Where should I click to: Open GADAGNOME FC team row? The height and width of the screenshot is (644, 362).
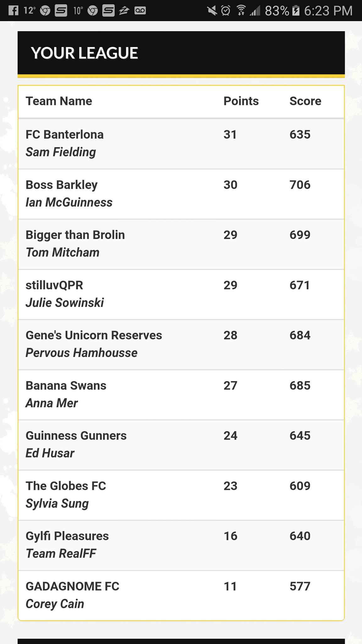click(72, 586)
